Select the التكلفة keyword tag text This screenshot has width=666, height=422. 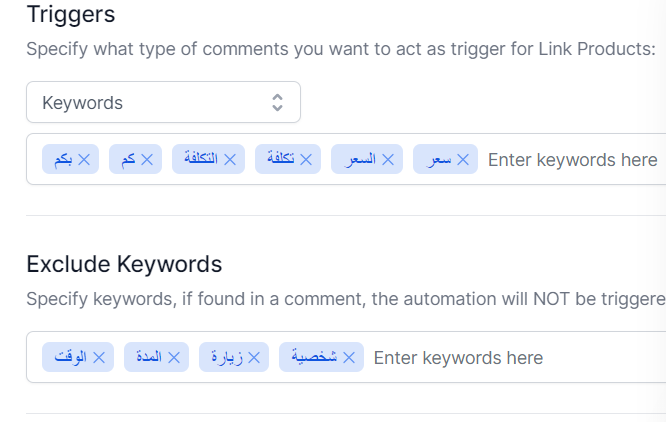pyautogui.click(x=201, y=158)
